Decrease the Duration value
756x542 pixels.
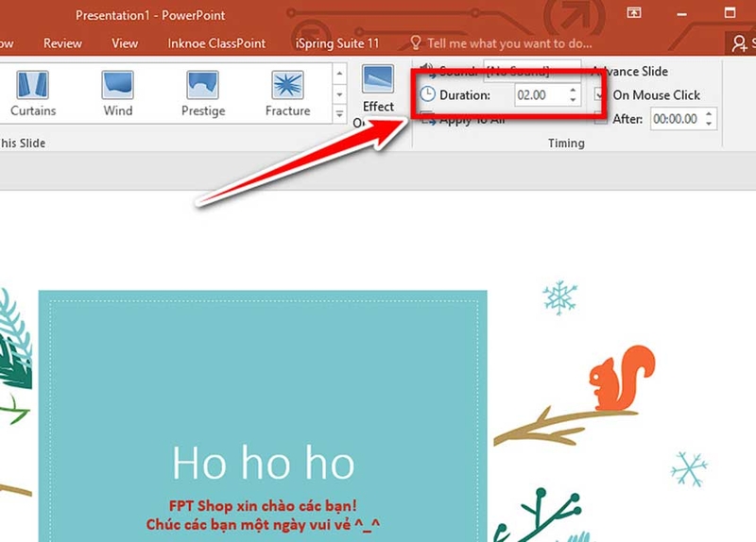click(x=573, y=100)
